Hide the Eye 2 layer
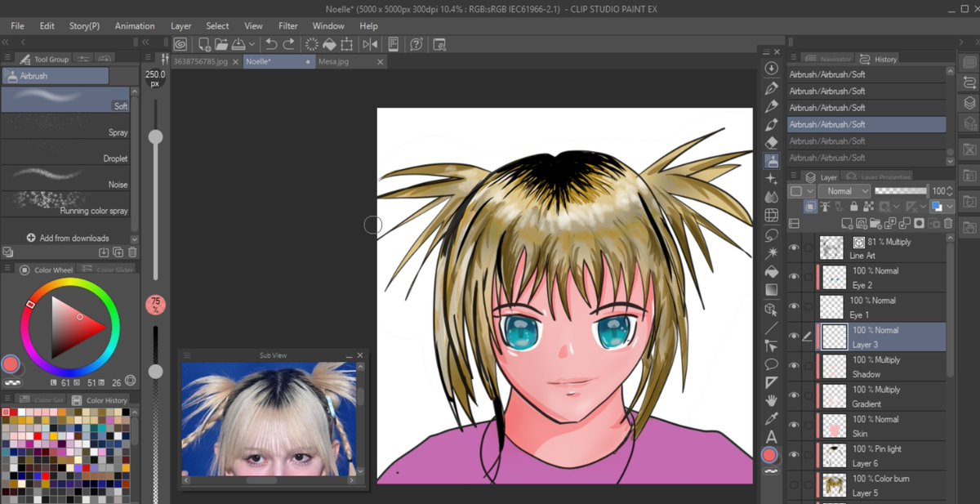 (794, 278)
